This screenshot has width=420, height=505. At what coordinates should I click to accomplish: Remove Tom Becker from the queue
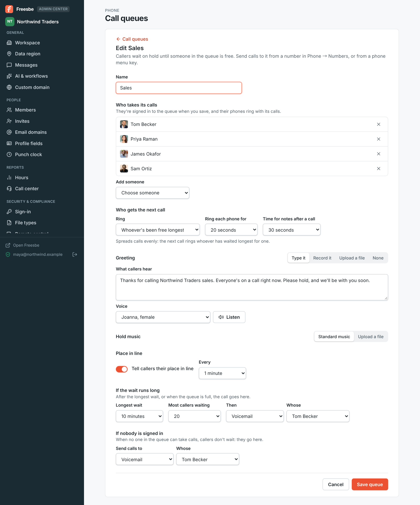click(x=379, y=124)
